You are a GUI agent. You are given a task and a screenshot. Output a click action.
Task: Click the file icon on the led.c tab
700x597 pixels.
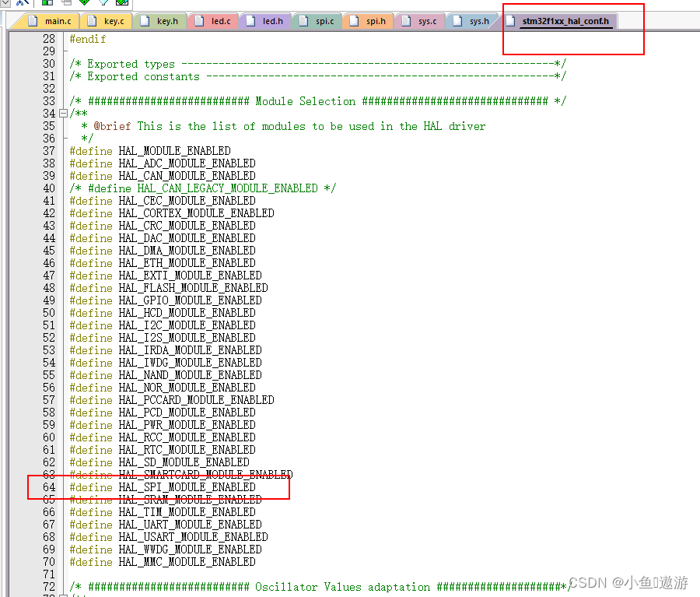199,21
